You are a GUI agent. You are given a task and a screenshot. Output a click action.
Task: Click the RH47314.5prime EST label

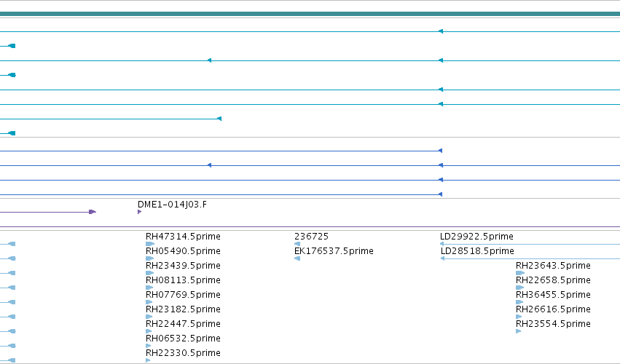coord(183,237)
